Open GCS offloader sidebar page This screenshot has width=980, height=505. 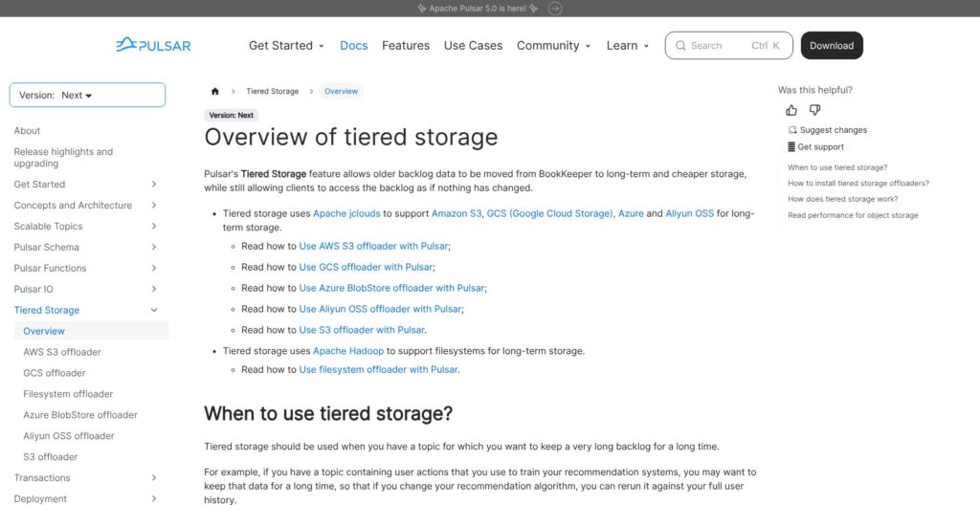tap(55, 373)
